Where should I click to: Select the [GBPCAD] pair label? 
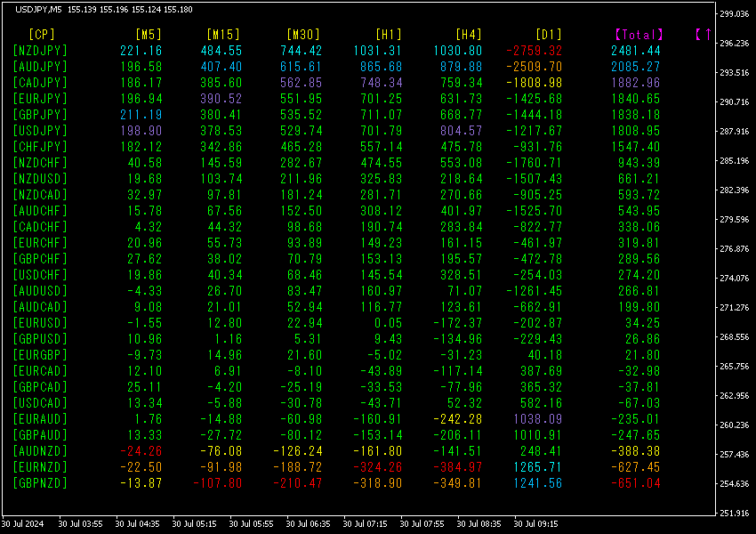(x=40, y=387)
